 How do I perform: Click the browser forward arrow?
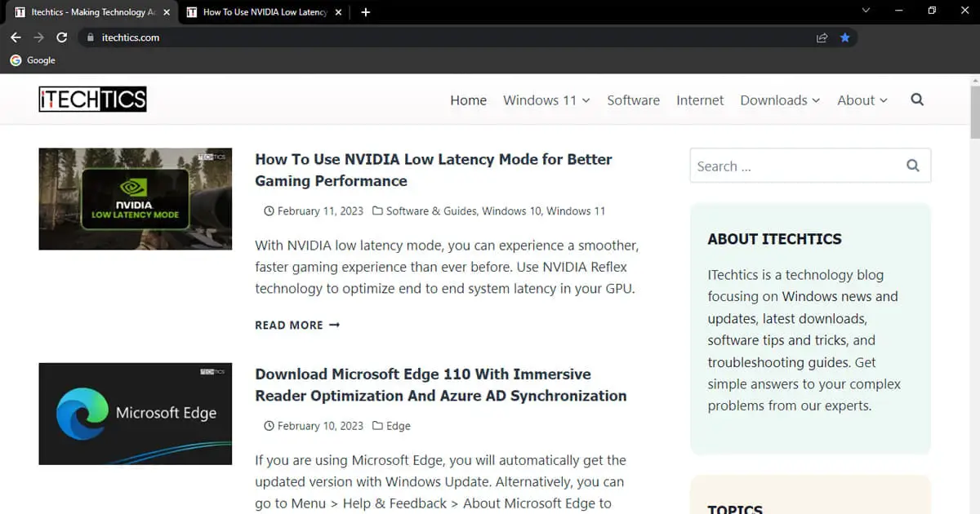tap(38, 38)
